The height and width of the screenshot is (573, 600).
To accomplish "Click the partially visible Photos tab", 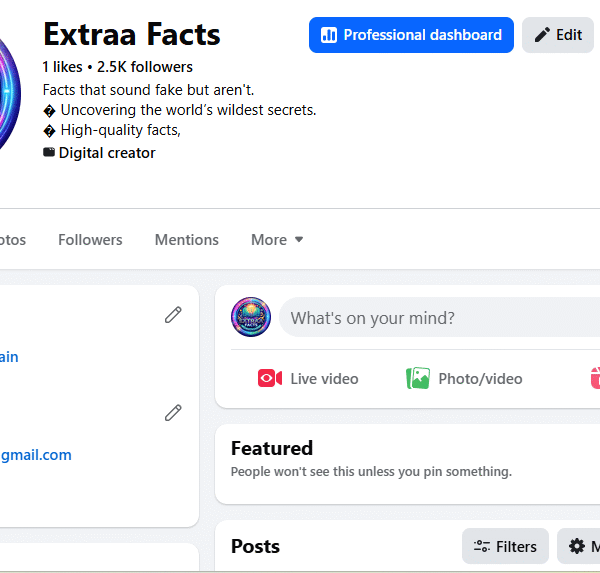I will (x=13, y=240).
